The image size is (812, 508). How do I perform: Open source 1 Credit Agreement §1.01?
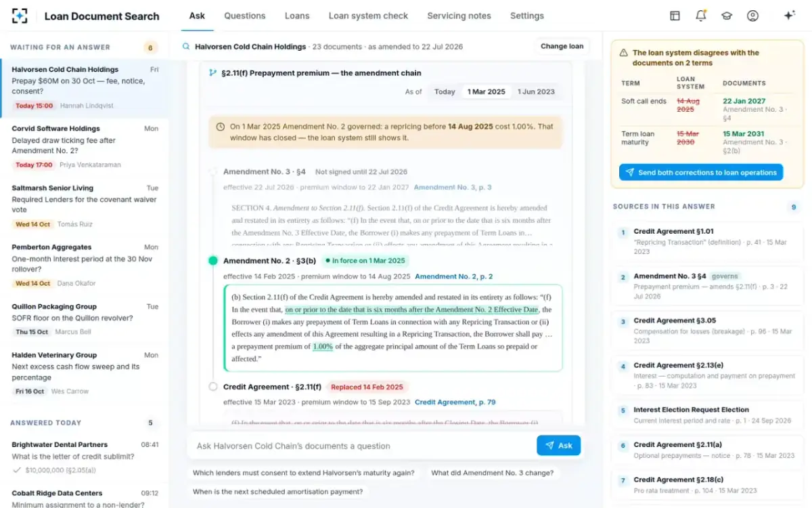[706, 241]
